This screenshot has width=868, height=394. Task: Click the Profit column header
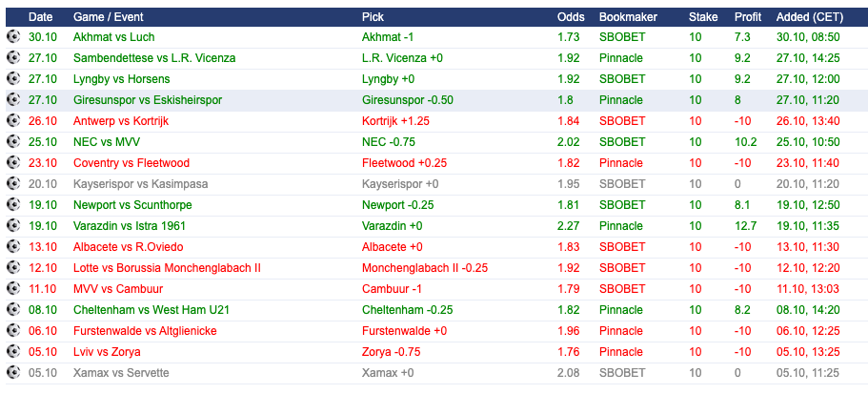(x=748, y=17)
